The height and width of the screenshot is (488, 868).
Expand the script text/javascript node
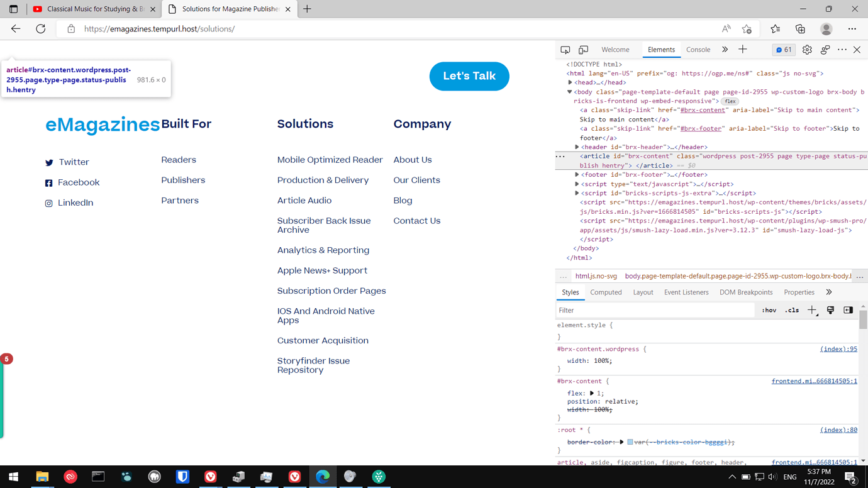point(577,184)
